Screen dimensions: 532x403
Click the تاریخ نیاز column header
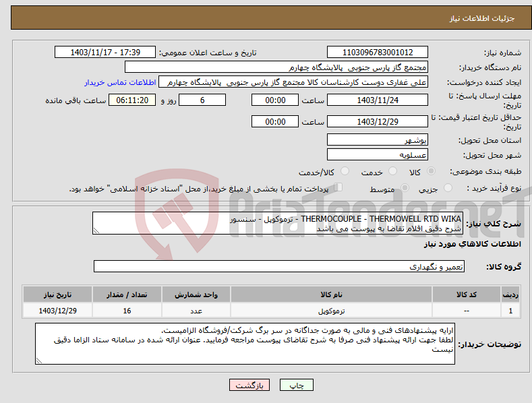coord(58,294)
